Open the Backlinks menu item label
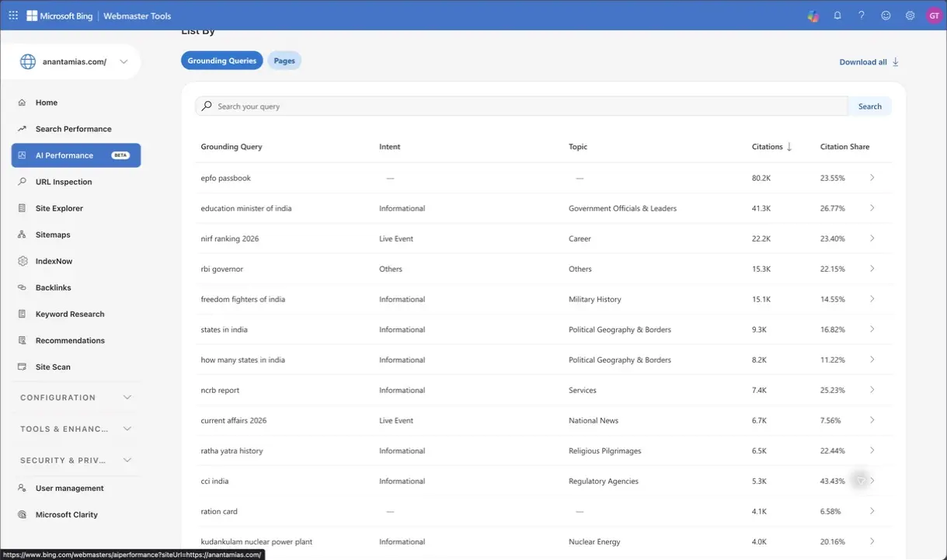This screenshot has height=560, width=947. point(54,287)
